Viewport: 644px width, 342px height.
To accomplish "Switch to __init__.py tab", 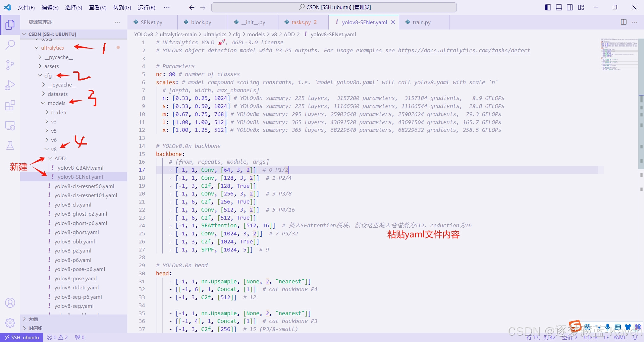I will pyautogui.click(x=253, y=22).
